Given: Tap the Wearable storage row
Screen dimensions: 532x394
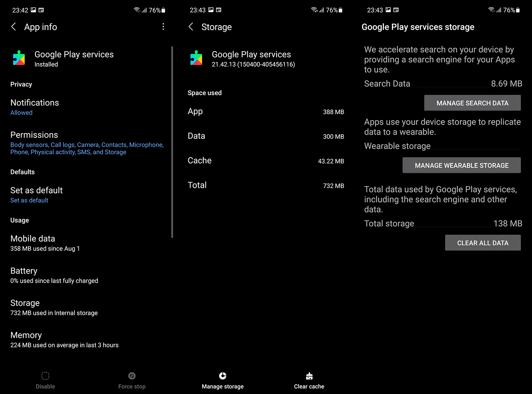Looking at the screenshot, I should [443, 146].
